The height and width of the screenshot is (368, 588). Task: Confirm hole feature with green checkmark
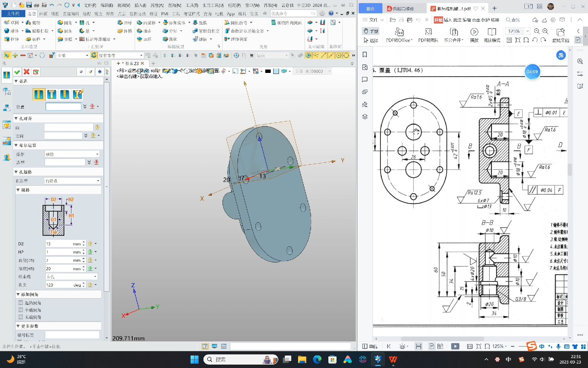[17, 72]
